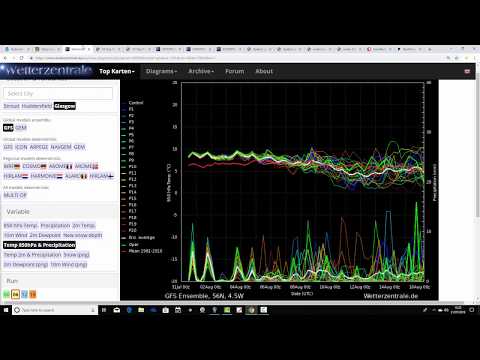Click the Wetterzentrale logo
480x360 pixels.
point(46,70)
